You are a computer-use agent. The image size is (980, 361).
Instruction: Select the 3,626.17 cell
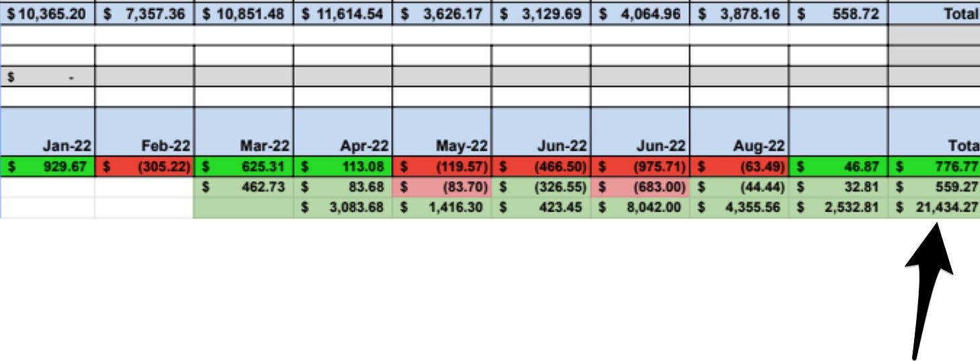click(x=442, y=13)
